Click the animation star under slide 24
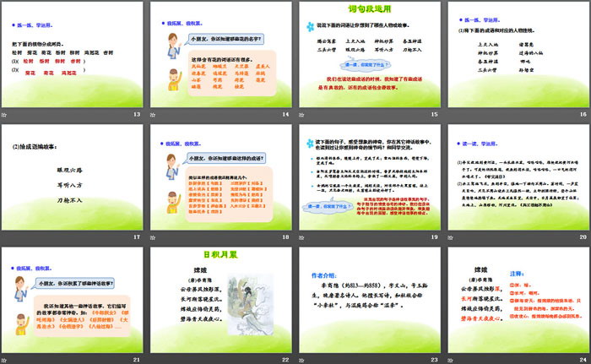The image size is (591, 364). 450,361
